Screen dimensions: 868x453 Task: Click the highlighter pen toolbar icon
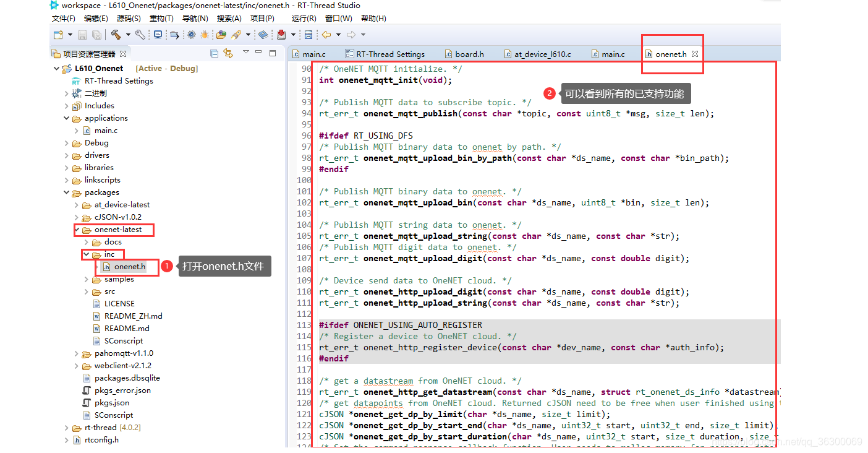[x=236, y=35]
